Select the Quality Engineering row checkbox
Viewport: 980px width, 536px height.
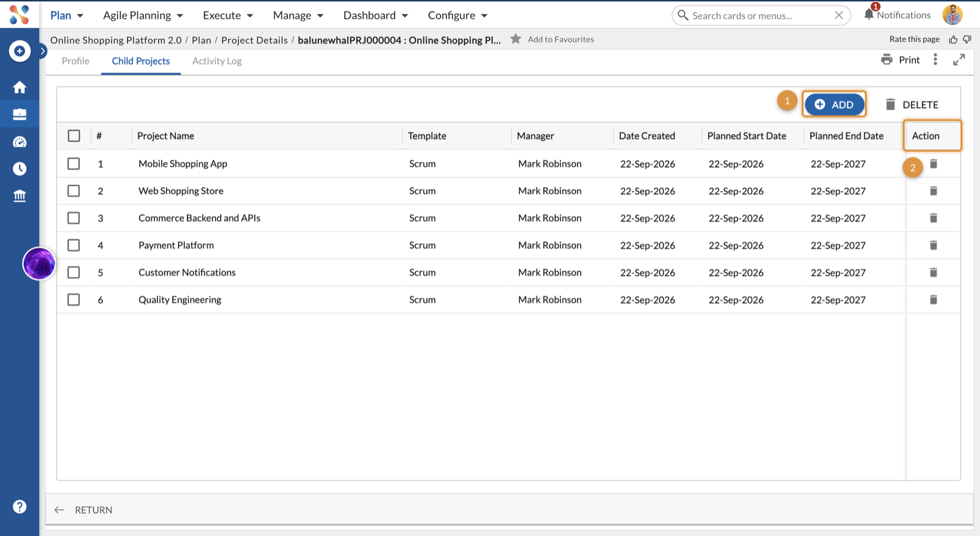[73, 300]
